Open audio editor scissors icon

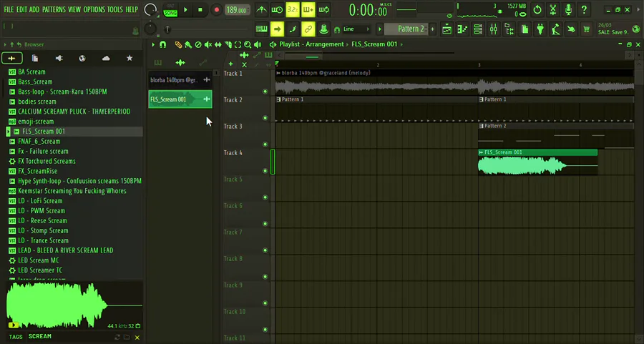coord(553,9)
